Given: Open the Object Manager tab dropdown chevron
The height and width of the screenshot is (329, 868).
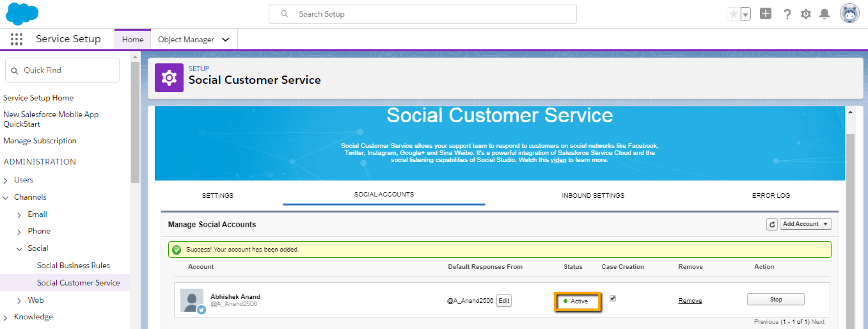Looking at the screenshot, I should [225, 40].
